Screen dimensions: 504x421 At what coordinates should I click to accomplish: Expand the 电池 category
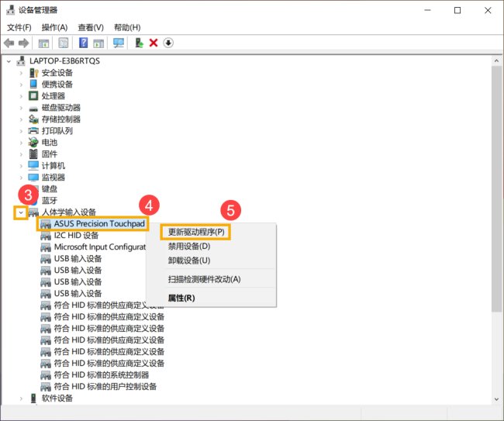(x=21, y=143)
